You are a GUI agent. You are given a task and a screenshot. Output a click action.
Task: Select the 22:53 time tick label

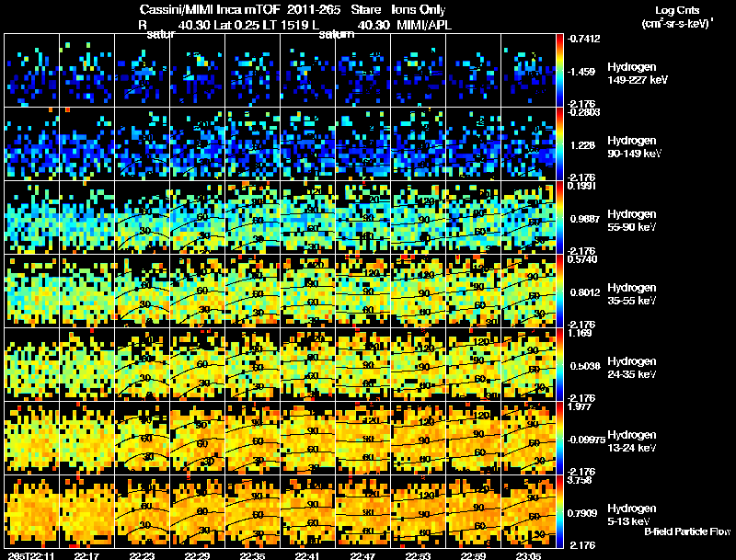coord(419,554)
